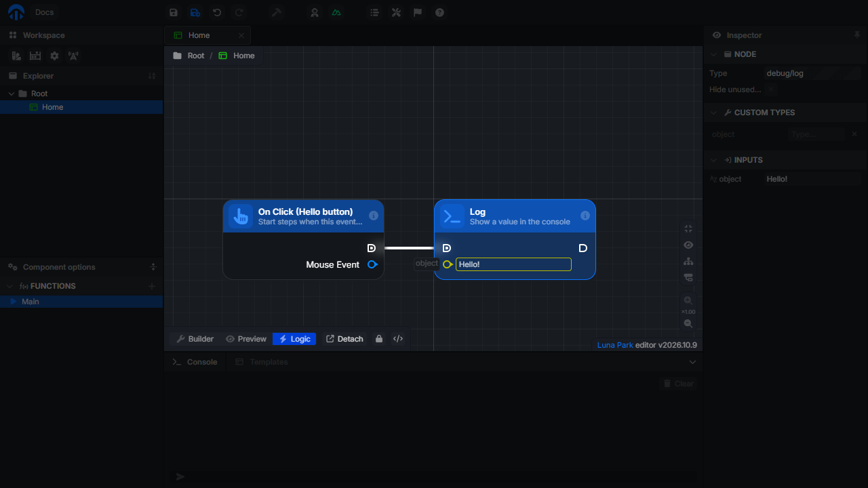
Task: Collapse the bottom console panel chevron
Action: (x=692, y=362)
